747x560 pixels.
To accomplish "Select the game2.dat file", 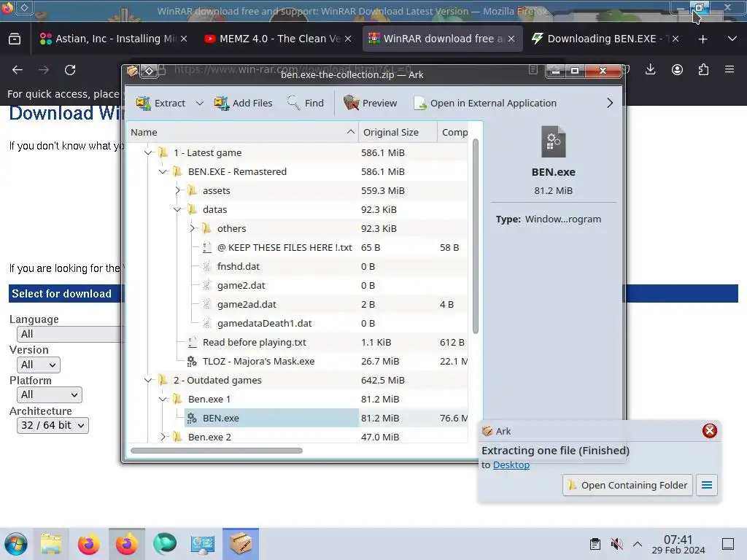I will click(x=241, y=286).
